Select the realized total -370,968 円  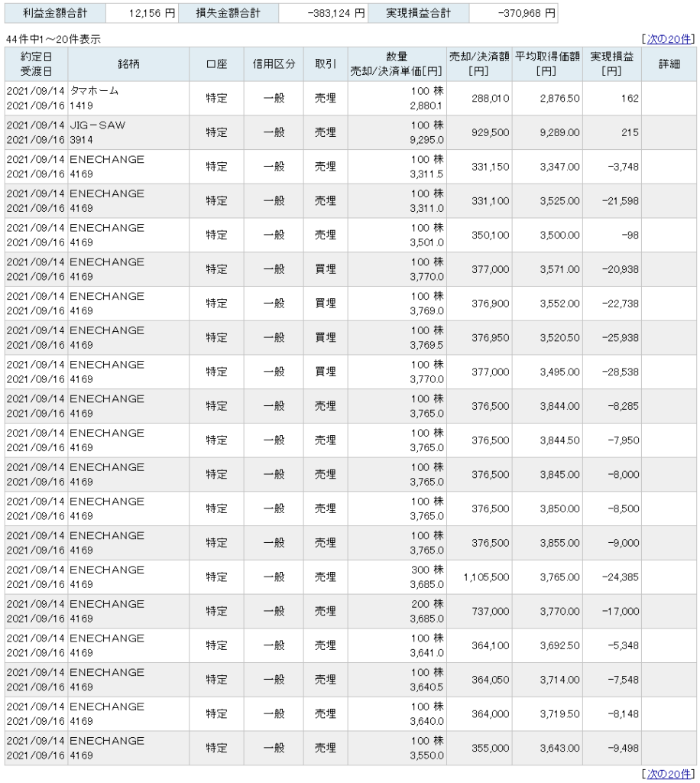click(527, 14)
